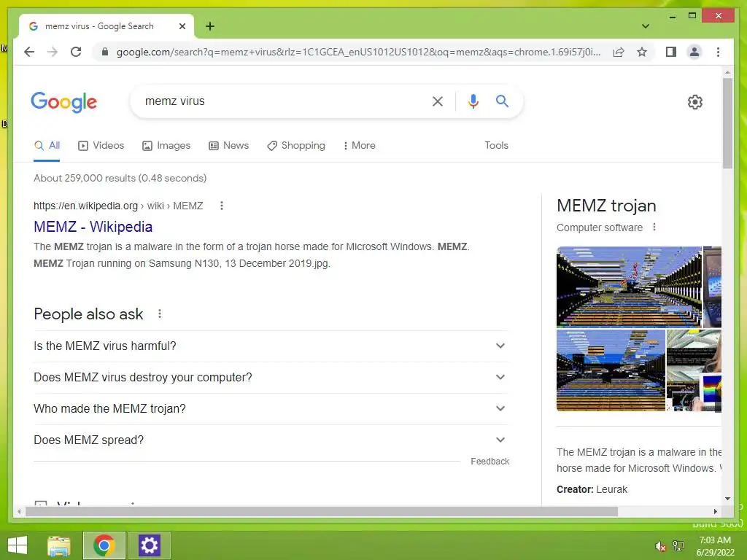Switch to the News tab
Viewport: 747px width, 560px height.
(228, 146)
